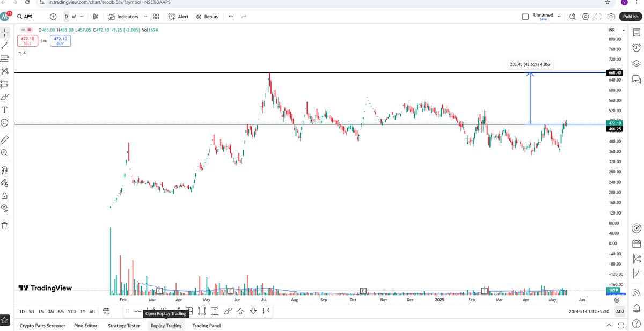Open the go to date picker

(x=106, y=311)
